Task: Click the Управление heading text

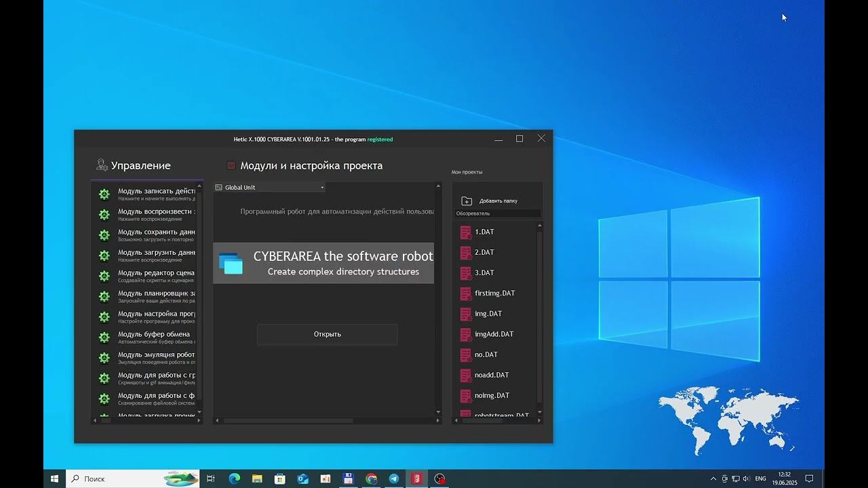Action: [x=141, y=165]
